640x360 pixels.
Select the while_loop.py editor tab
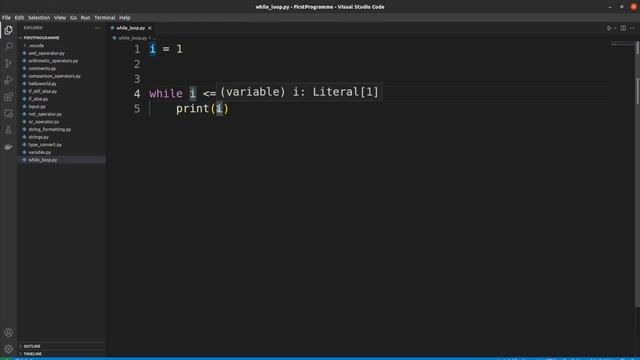pyautogui.click(x=131, y=28)
